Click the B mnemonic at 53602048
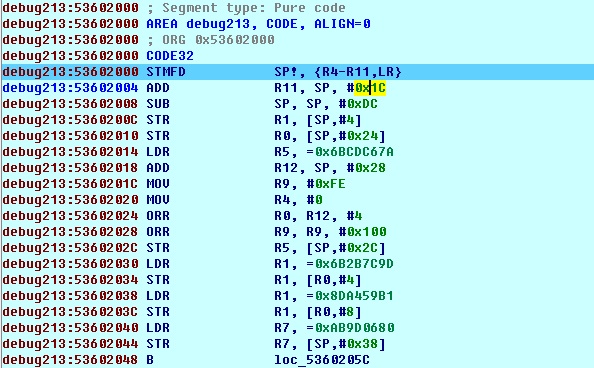The image size is (594, 368). (150, 360)
